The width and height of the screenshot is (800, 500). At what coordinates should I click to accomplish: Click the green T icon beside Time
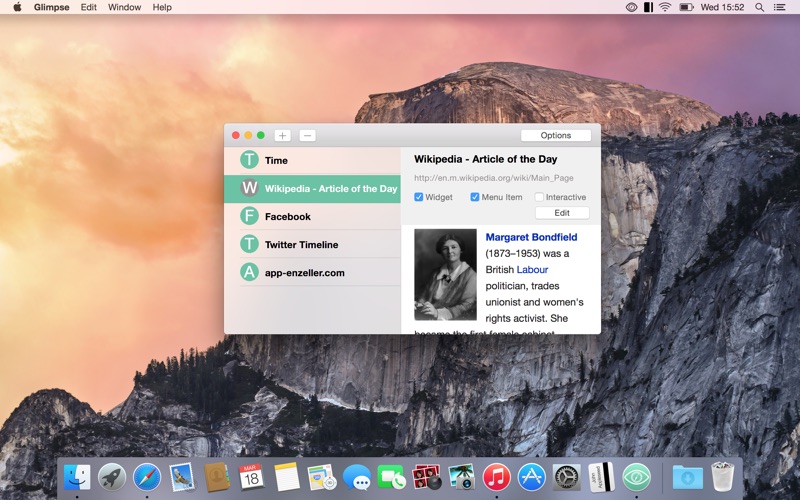(x=249, y=160)
